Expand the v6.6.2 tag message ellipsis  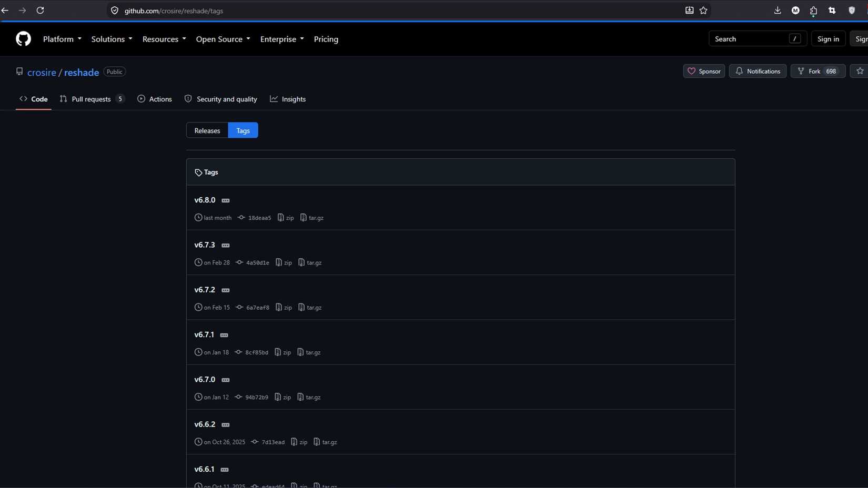pyautogui.click(x=226, y=425)
